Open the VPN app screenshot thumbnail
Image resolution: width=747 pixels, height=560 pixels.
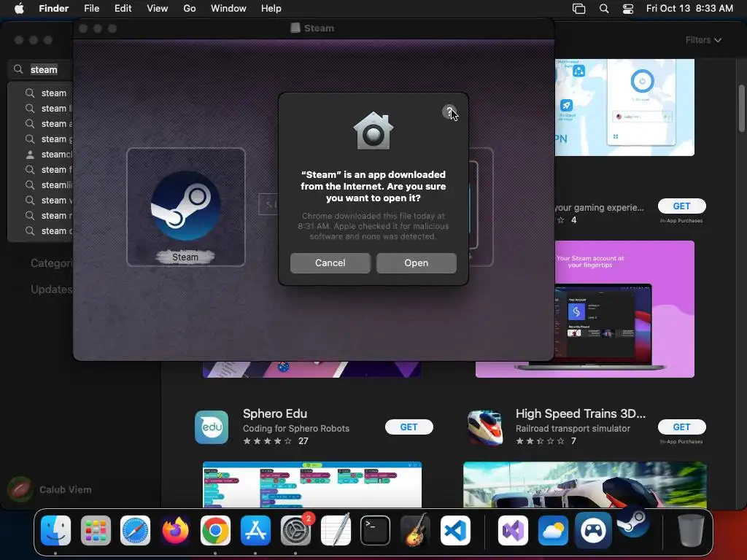(624, 107)
